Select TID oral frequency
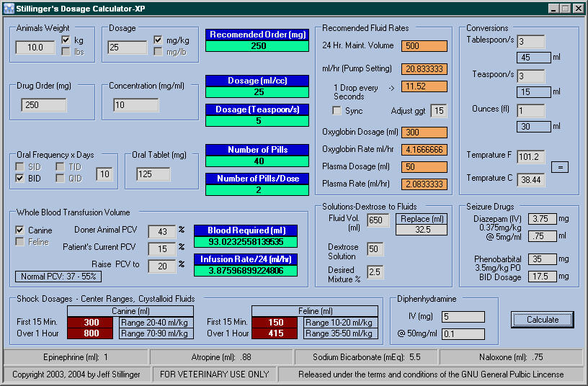 pos(61,166)
